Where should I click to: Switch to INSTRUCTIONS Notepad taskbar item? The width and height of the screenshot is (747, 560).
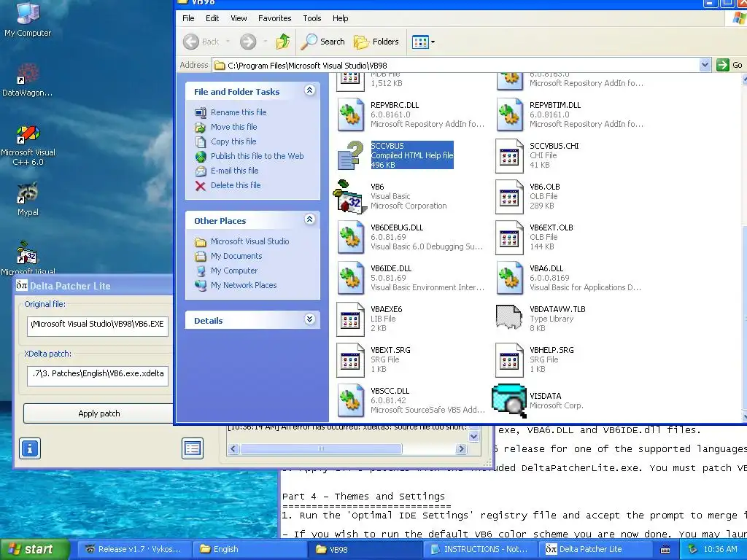[481, 550]
